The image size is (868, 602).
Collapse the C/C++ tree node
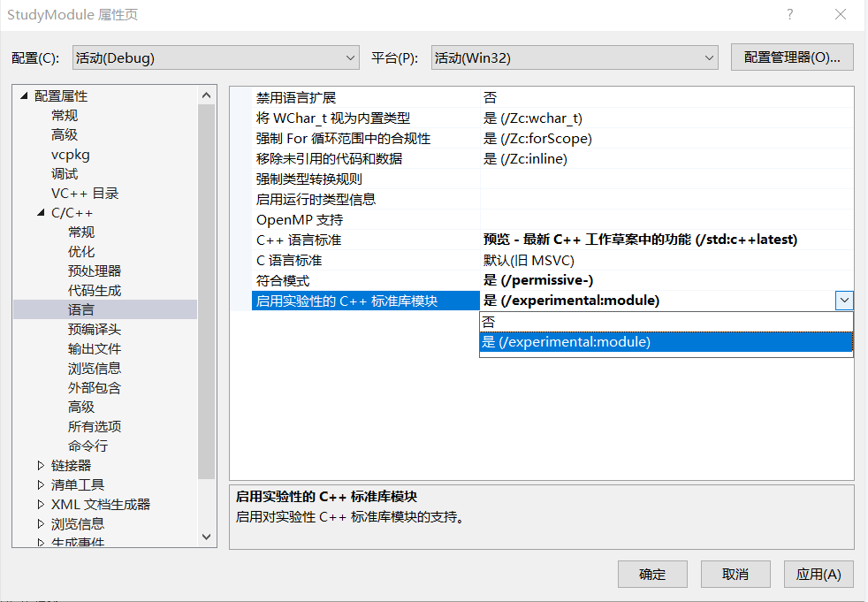(x=39, y=212)
